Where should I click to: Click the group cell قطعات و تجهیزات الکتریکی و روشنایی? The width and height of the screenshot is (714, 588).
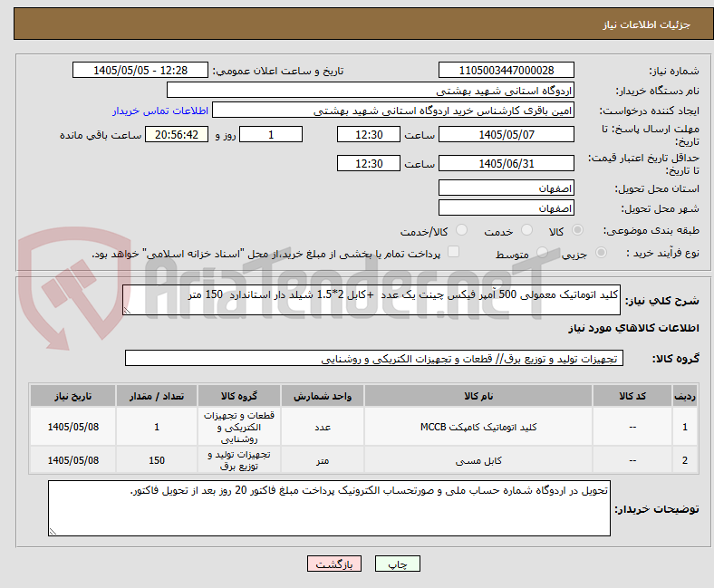click(x=239, y=427)
